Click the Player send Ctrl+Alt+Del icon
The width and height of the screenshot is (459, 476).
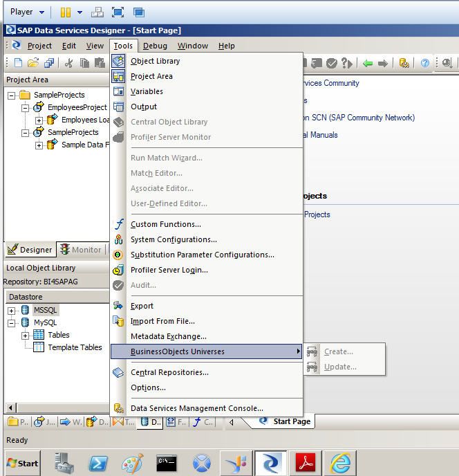tap(97, 12)
